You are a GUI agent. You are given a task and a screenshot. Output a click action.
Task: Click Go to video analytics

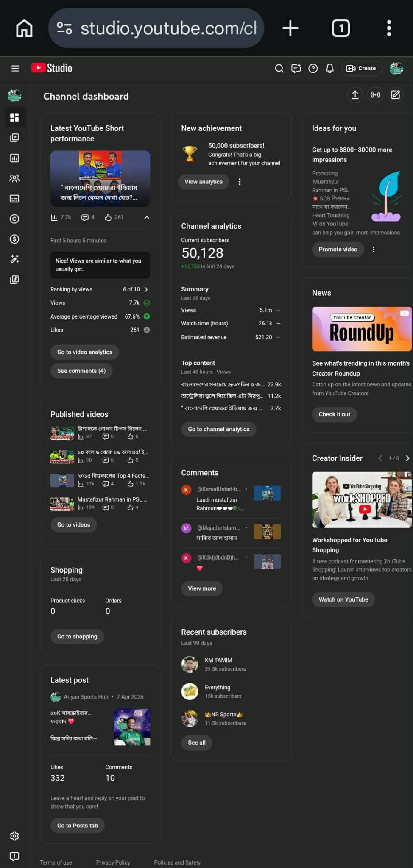85,352
